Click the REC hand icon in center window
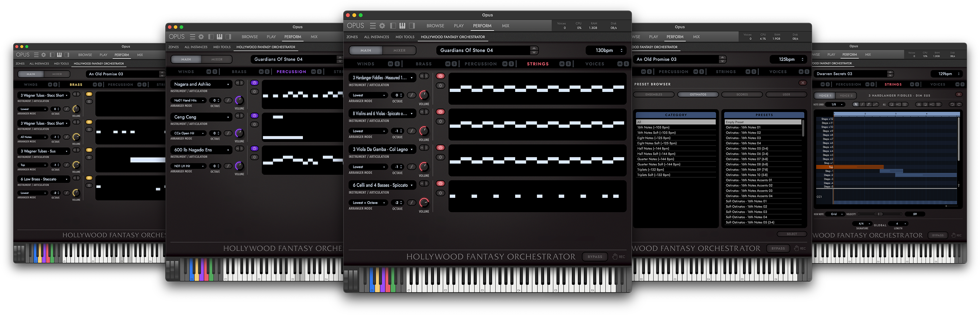This screenshot has height=315, width=980. click(x=614, y=257)
